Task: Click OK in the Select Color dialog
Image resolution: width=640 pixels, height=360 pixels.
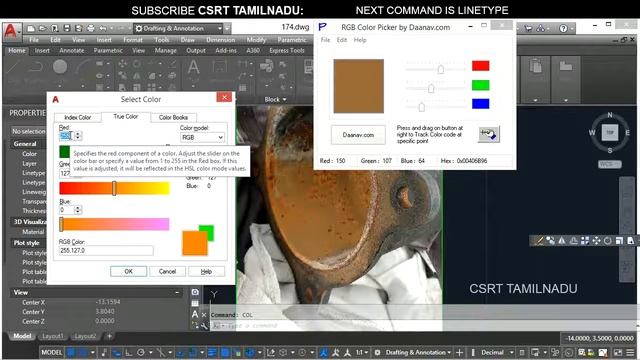Action: tap(129, 271)
